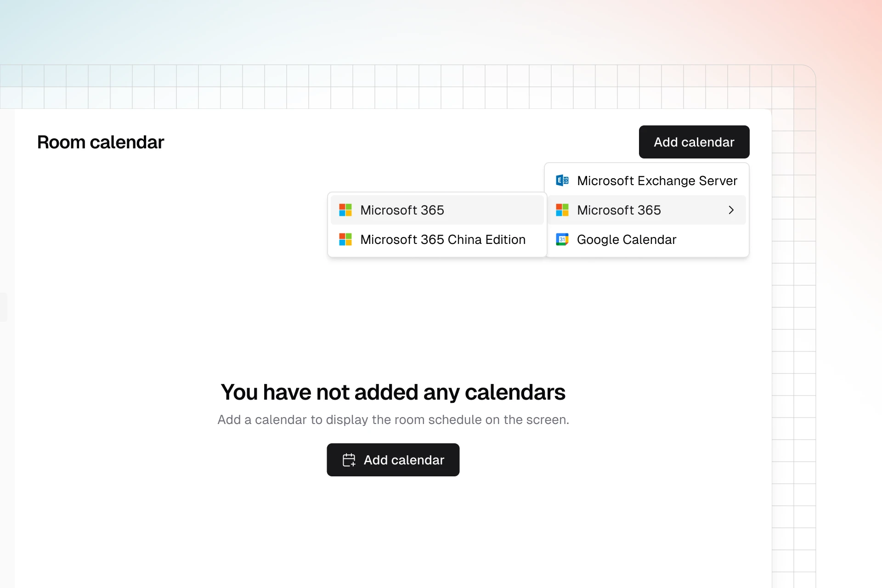Click the Room calendar heading
Viewport: 882px width, 588px height.
(101, 142)
